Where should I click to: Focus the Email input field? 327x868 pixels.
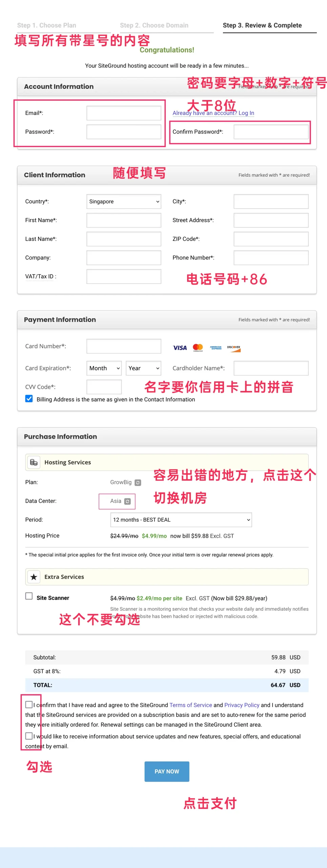[124, 113]
